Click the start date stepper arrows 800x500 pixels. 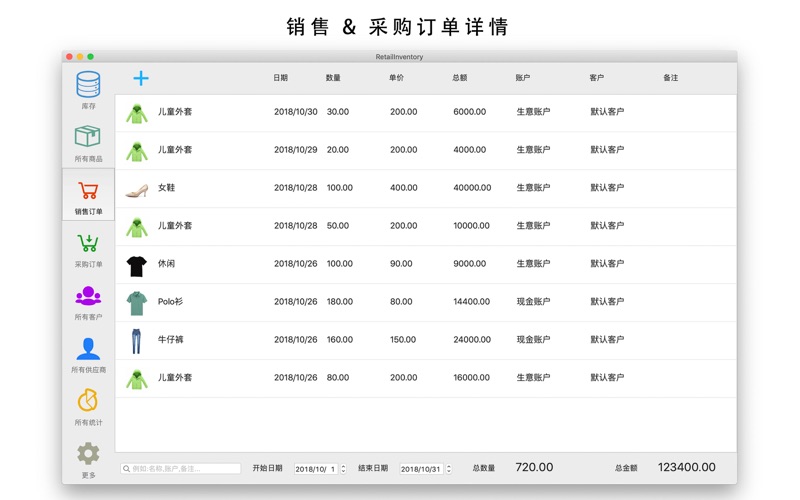pos(343,469)
